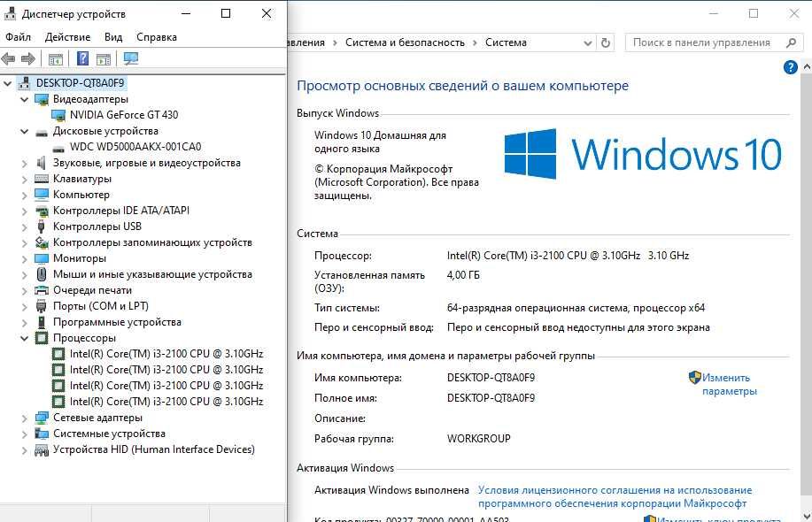Collapse the Дисковые устройства category

pyautogui.click(x=24, y=132)
